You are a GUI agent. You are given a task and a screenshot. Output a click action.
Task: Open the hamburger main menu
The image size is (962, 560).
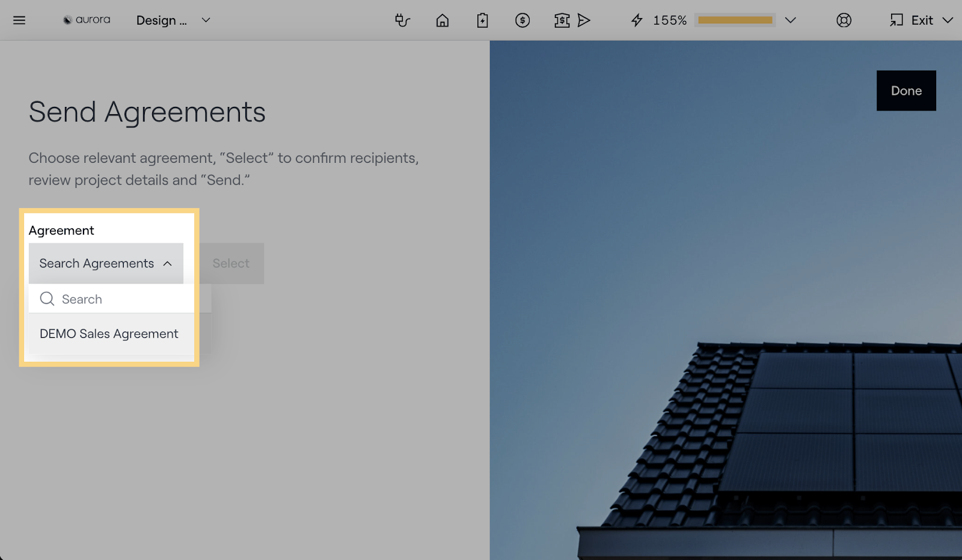[19, 20]
